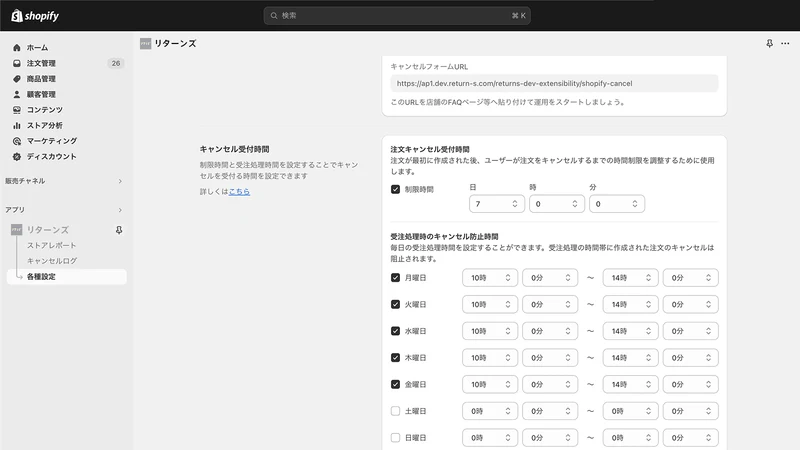Open 商品管理 menu item
The height and width of the screenshot is (450, 800).
[41, 79]
